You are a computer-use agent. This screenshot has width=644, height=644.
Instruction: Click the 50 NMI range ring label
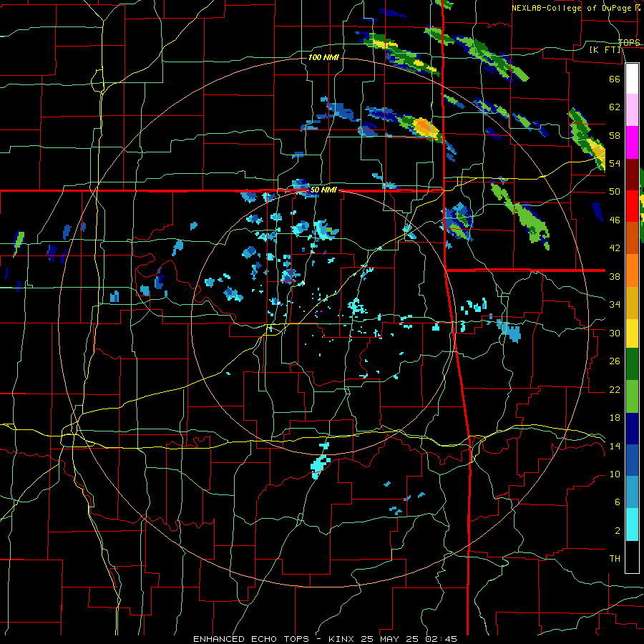pyautogui.click(x=323, y=190)
